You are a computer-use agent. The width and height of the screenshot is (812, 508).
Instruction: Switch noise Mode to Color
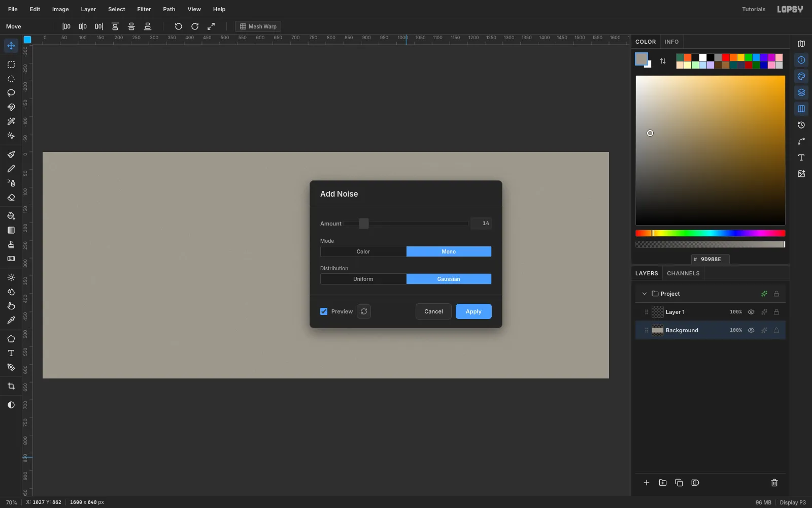click(x=363, y=251)
